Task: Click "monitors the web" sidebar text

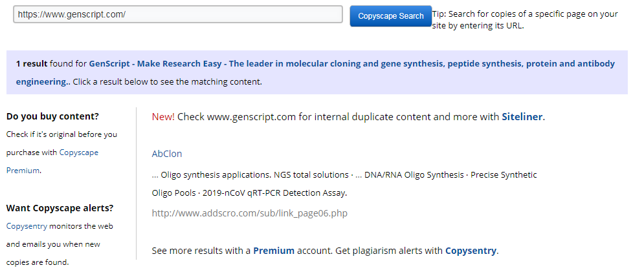Action: [x=78, y=226]
